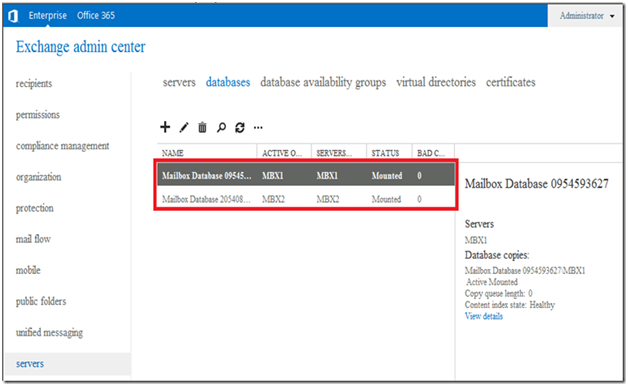Click Content index state: Healthy text
This screenshot has width=628, height=386.
click(x=510, y=305)
